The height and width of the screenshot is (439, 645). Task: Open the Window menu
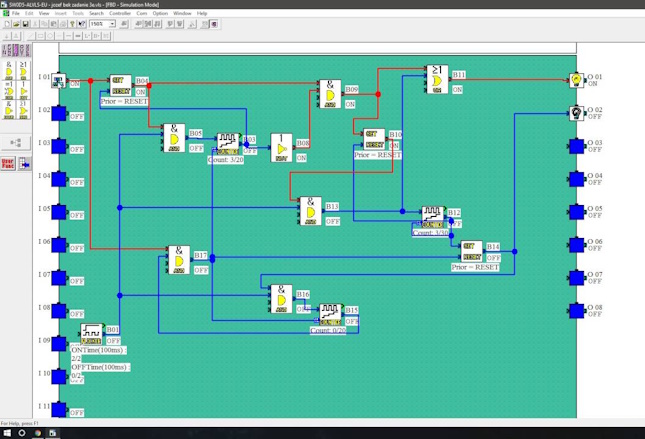(x=182, y=13)
